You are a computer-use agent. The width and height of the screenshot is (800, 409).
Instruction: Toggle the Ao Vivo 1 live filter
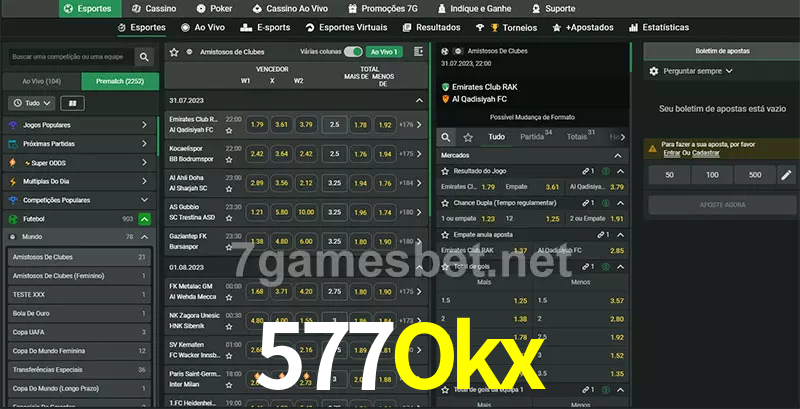(384, 51)
